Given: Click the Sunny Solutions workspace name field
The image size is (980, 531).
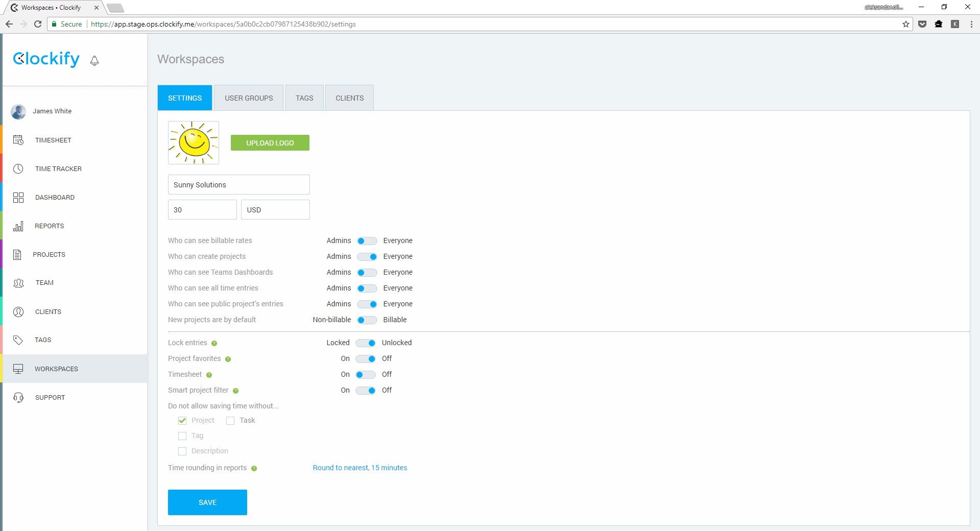Looking at the screenshot, I should (238, 185).
